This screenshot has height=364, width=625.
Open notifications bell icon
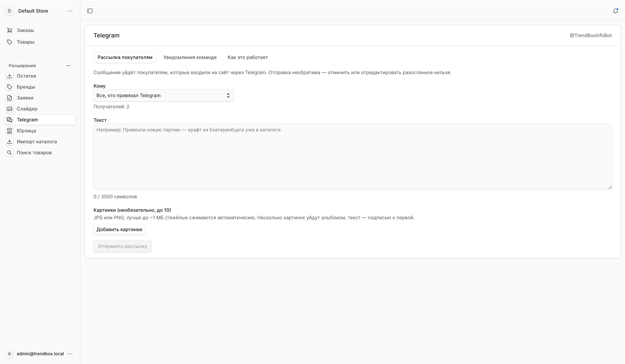615,11
